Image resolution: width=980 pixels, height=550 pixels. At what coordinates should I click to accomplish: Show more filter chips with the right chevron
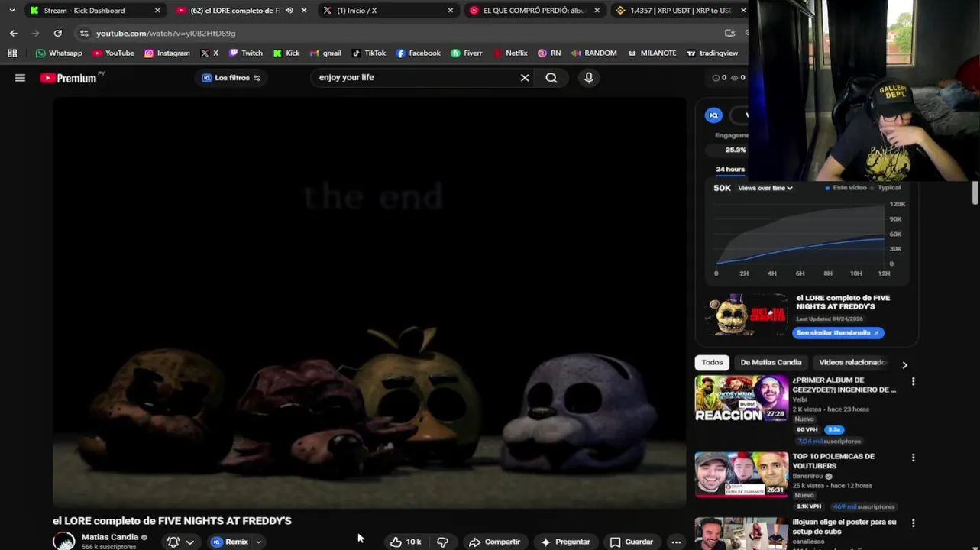click(904, 365)
